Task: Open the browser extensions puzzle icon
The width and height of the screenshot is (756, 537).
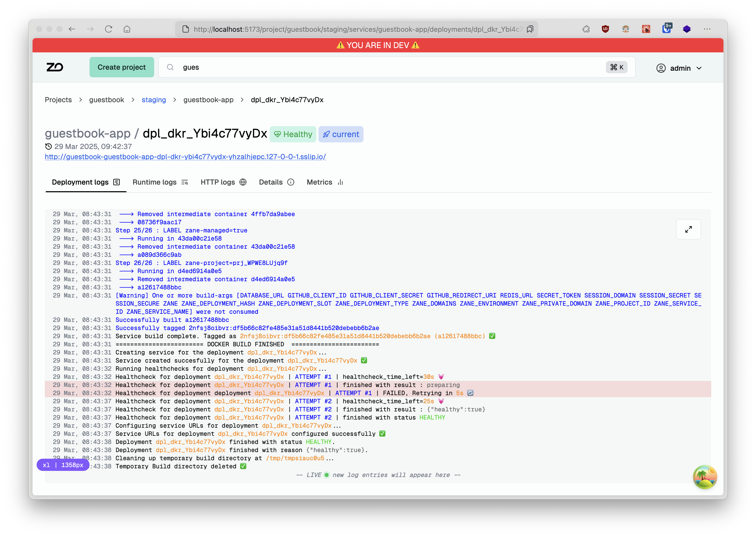Action: click(586, 29)
